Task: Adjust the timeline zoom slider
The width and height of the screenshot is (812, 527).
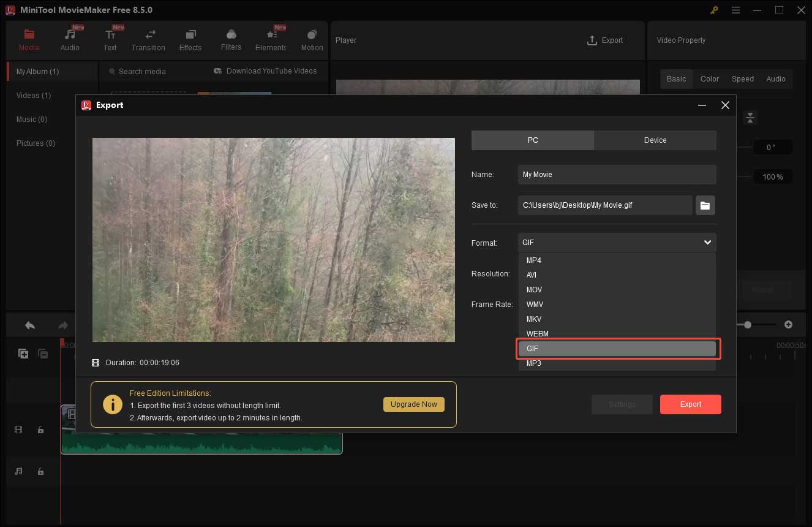Action: 748,324
